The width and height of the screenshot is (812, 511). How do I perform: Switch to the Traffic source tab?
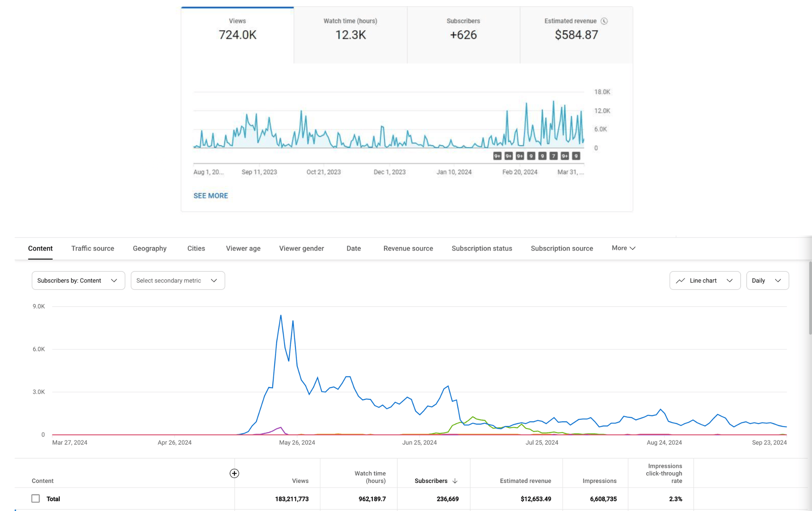[93, 248]
